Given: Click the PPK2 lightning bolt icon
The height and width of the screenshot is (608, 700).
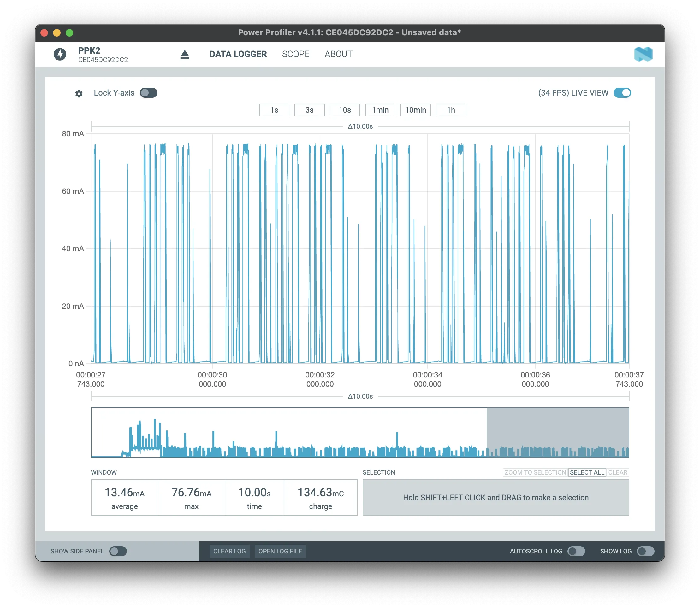Looking at the screenshot, I should tap(60, 54).
